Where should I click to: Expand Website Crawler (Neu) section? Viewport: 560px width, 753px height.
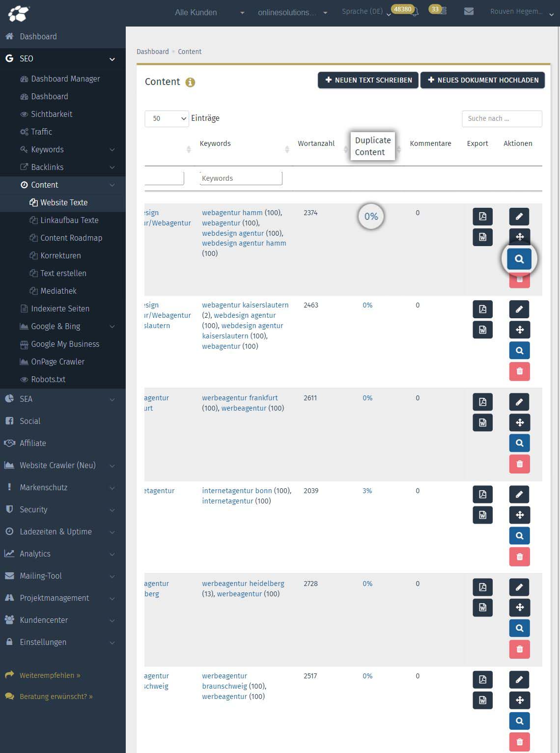click(63, 465)
